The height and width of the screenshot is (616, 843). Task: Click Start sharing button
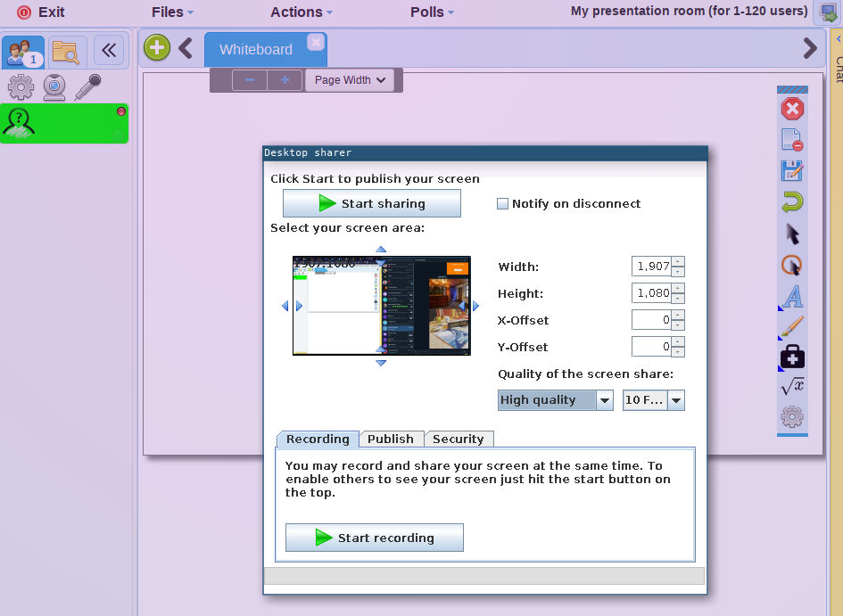[x=372, y=203]
